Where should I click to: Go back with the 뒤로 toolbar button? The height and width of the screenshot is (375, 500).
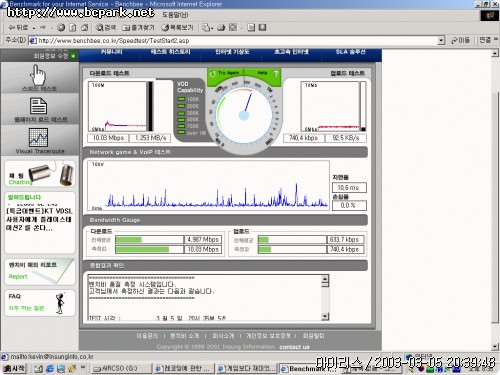tap(18, 28)
